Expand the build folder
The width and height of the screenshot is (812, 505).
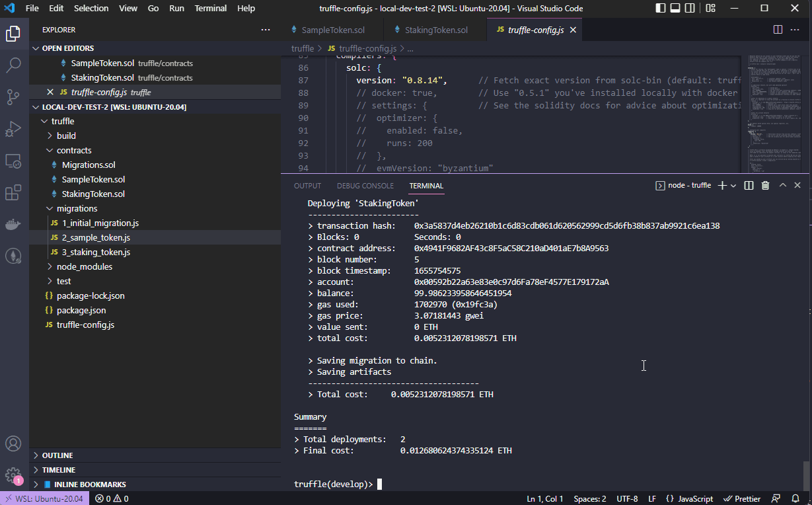155,136
